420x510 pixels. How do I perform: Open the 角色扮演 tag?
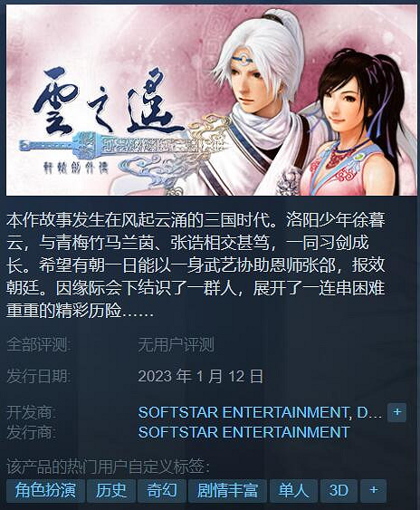[x=45, y=490]
